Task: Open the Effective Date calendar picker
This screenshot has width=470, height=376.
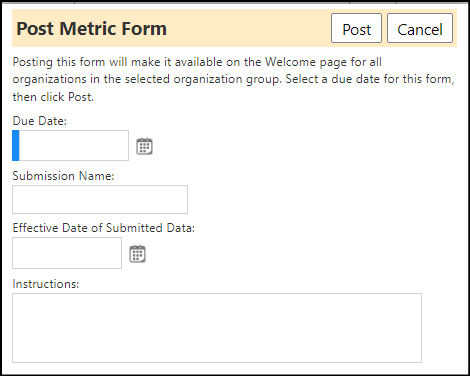Action: click(137, 254)
